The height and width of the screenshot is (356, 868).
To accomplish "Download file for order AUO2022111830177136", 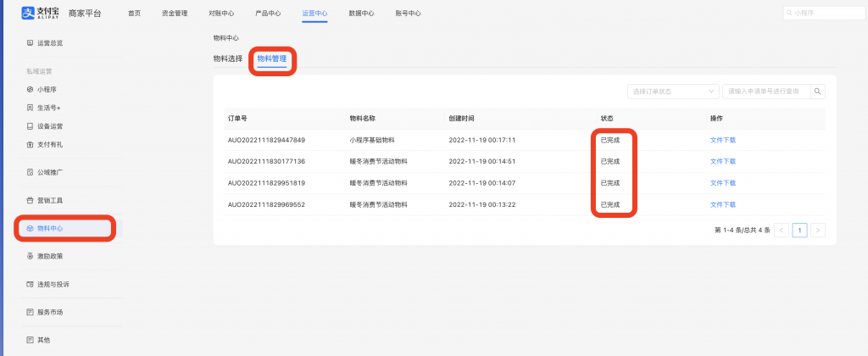I will pos(722,162).
